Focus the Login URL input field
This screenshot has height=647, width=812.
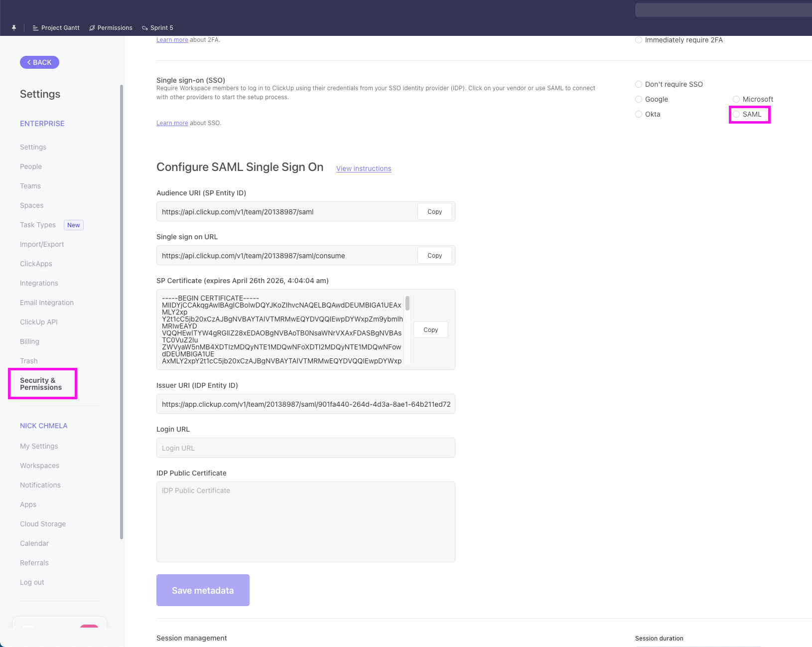pyautogui.click(x=305, y=448)
